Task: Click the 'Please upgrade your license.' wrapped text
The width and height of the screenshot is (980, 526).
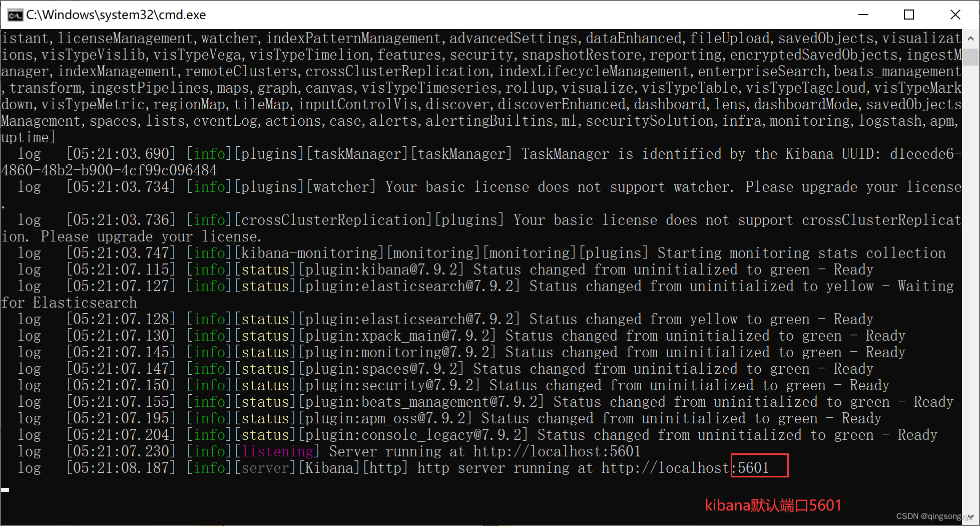Action: click(151, 236)
